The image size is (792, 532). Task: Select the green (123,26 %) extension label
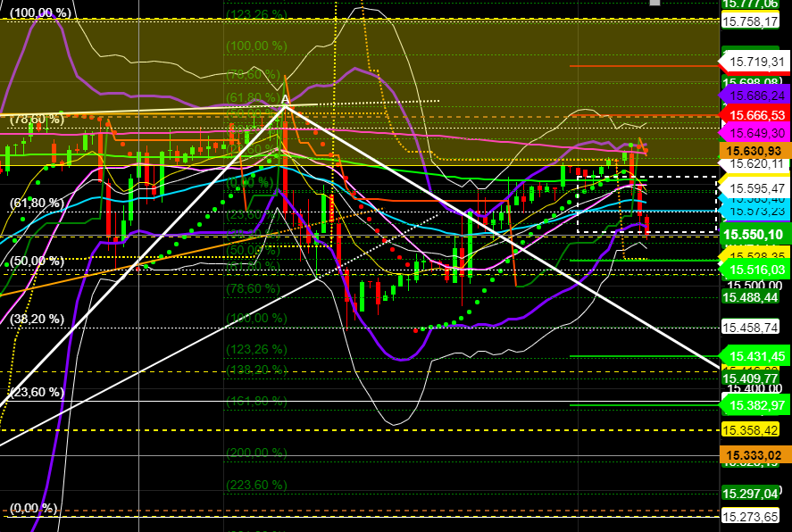254,14
